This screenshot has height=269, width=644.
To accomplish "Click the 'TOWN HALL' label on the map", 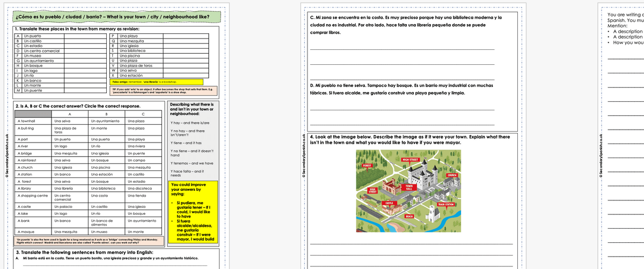I will coord(408,188).
